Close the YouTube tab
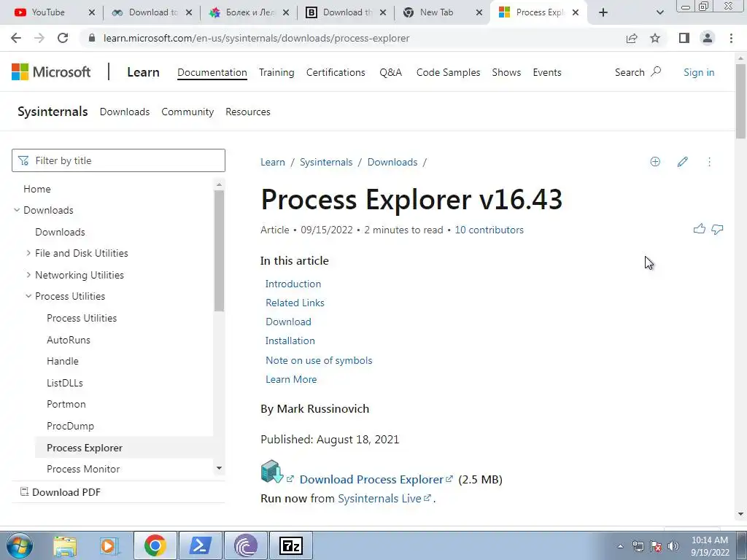Image resolution: width=747 pixels, height=560 pixels. click(92, 13)
